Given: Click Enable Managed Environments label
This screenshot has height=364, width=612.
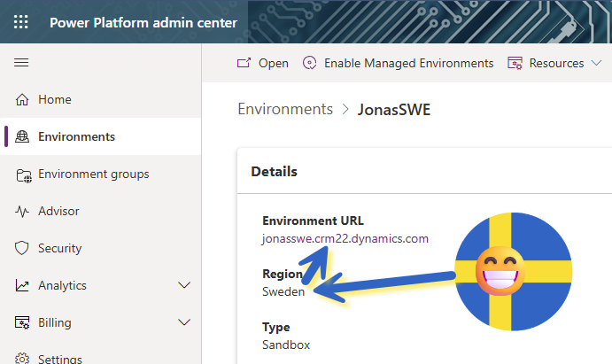Looking at the screenshot, I should point(408,63).
